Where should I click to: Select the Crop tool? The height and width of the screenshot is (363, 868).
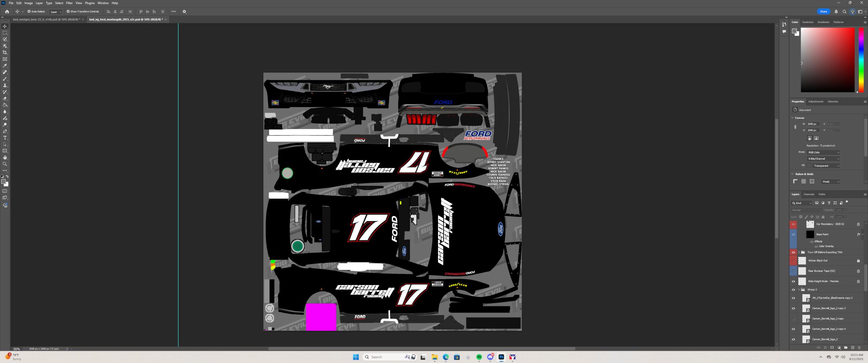click(5, 52)
